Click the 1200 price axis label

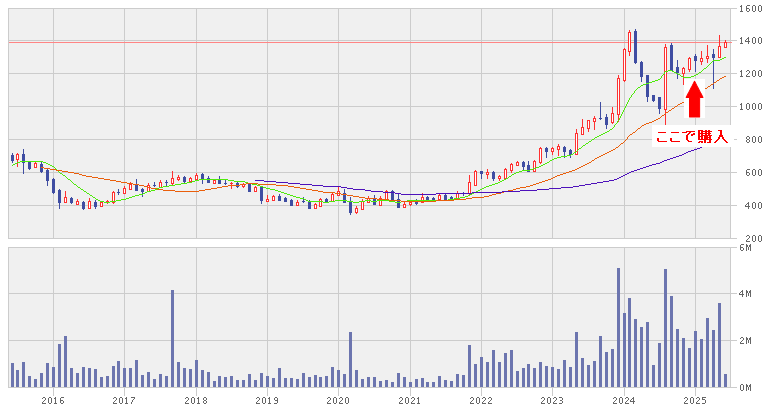750,74
